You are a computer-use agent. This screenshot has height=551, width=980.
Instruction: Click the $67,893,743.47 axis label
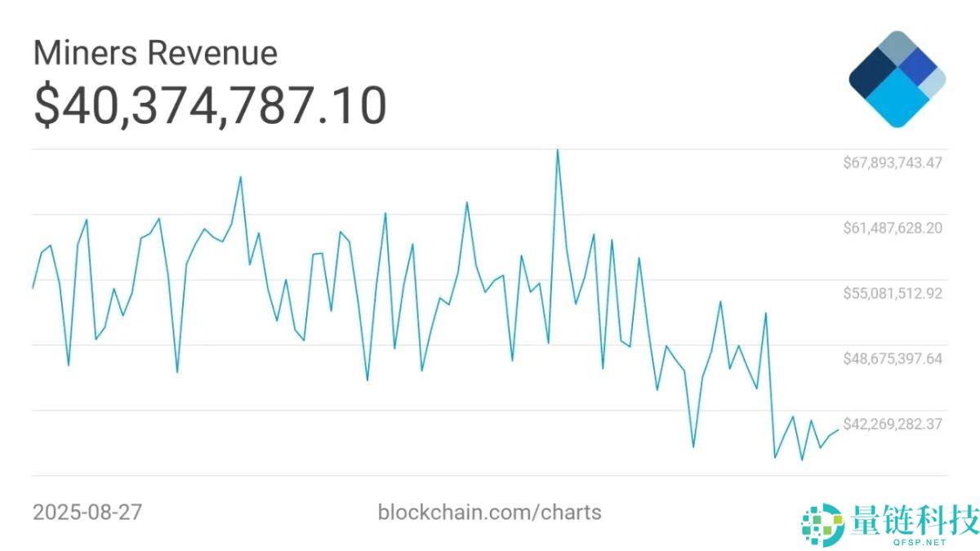pyautogui.click(x=893, y=162)
